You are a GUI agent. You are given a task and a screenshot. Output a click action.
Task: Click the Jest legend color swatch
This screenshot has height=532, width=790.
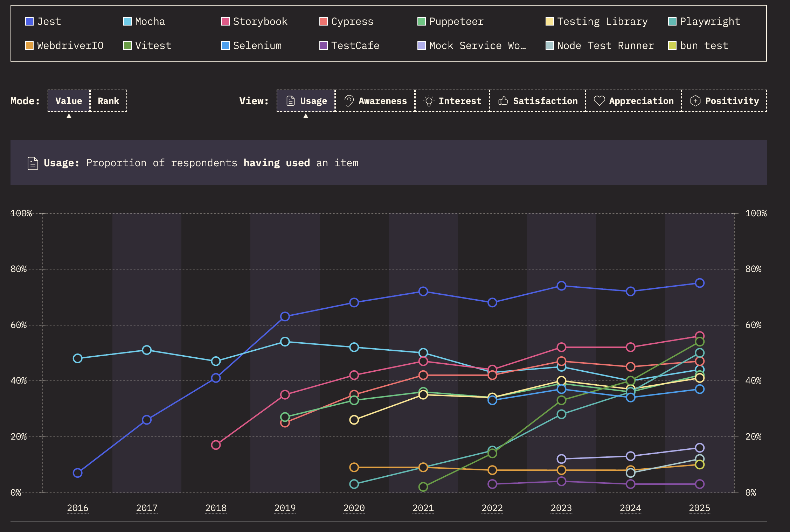[29, 21]
